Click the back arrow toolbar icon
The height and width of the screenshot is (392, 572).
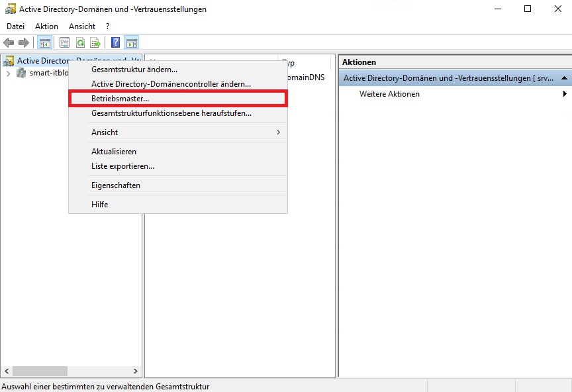click(x=9, y=43)
